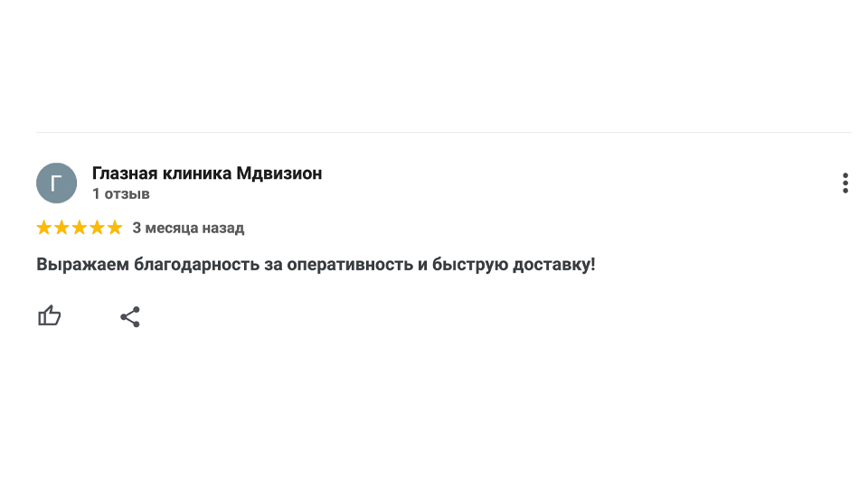Select the first yellow rating star
Image resolution: width=868 pixels, height=488 pixels.
click(43, 228)
